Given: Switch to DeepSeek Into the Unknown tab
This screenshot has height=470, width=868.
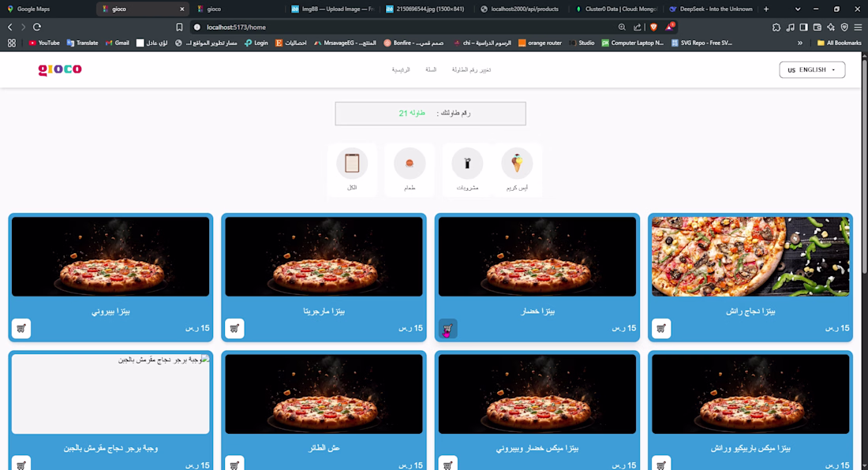Looking at the screenshot, I should 711,9.
